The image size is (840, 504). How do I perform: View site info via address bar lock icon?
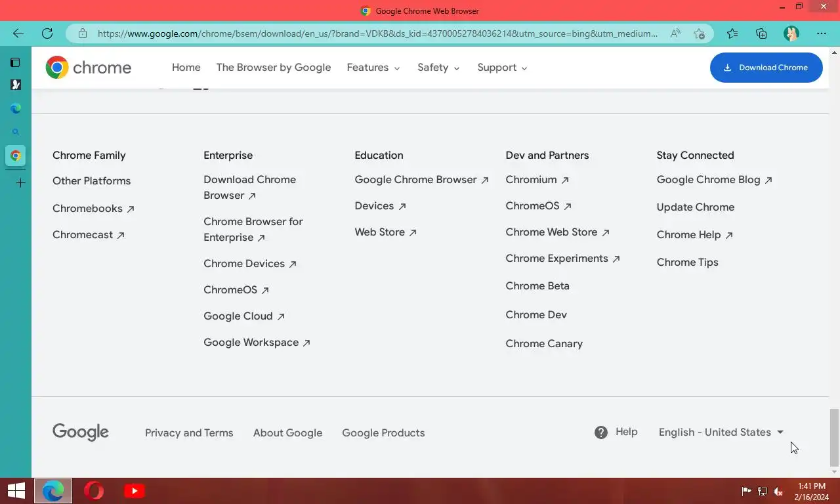pos(82,33)
